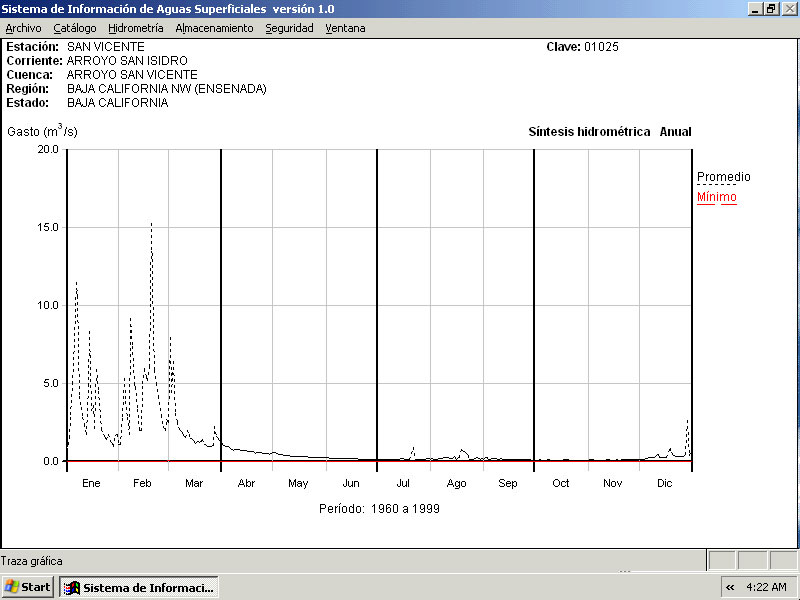Open the Almacenamiento menu
Viewport: 800px width, 600px height.
[214, 28]
